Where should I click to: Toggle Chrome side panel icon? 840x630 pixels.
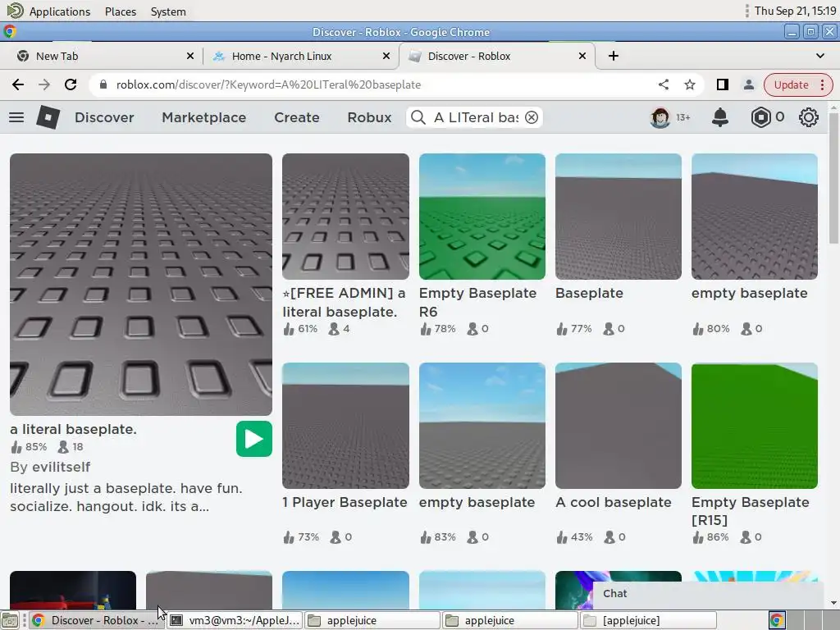(x=722, y=84)
